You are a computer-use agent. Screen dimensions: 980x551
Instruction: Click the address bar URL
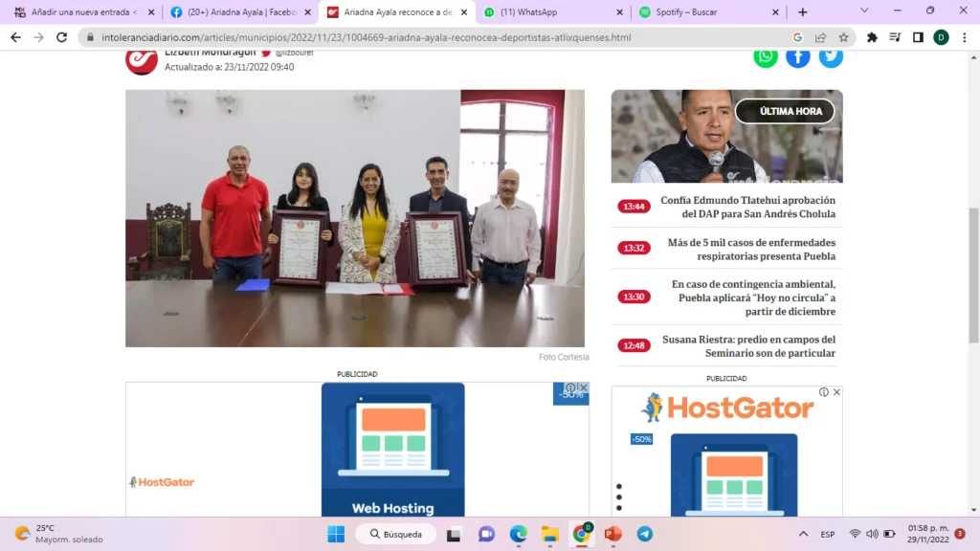click(x=366, y=37)
